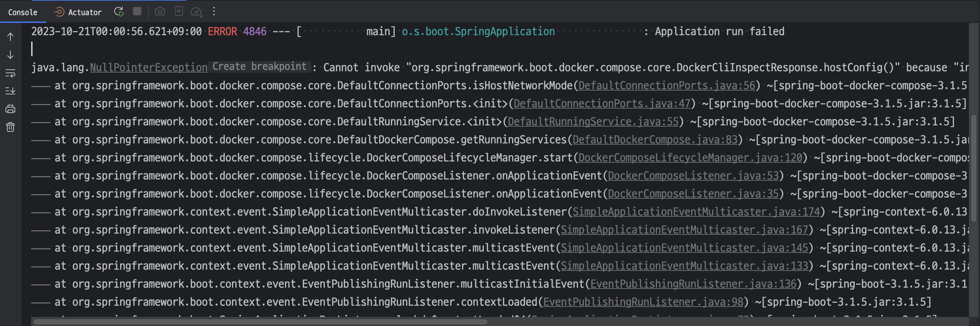Click the NullPointerException link
The height and width of the screenshot is (326, 980).
click(x=148, y=67)
